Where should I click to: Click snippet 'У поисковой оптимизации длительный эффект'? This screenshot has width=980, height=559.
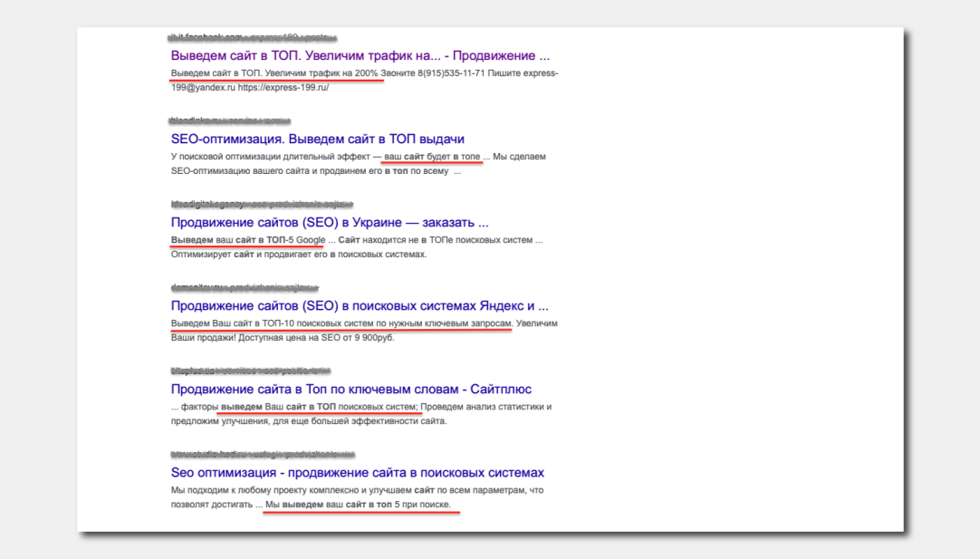(271, 157)
